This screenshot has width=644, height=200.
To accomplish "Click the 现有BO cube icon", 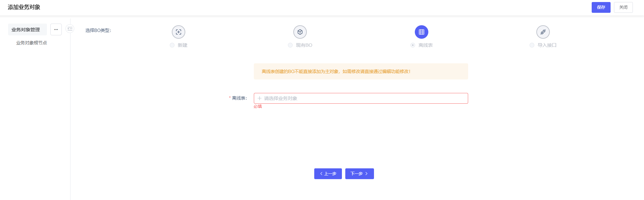I will [300, 32].
